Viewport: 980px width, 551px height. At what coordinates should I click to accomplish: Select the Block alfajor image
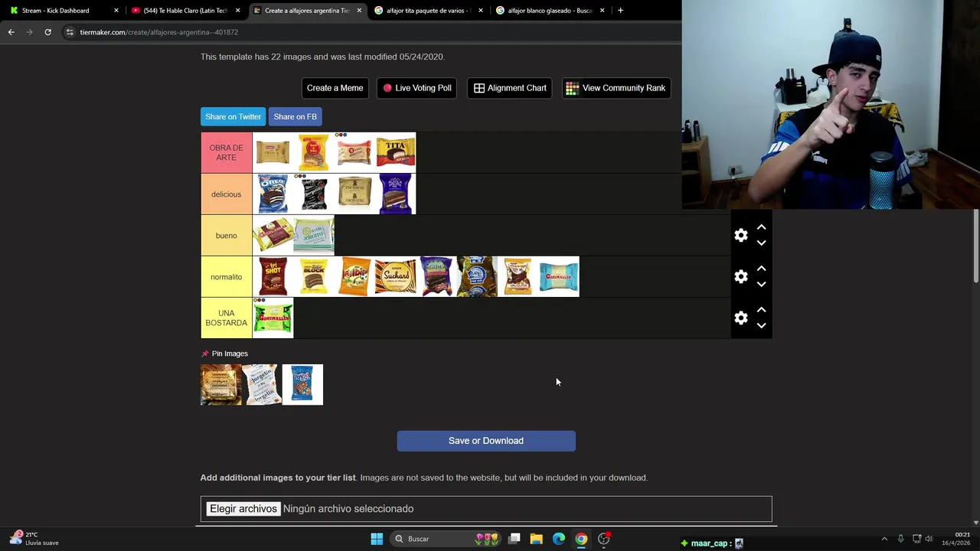[x=314, y=277]
